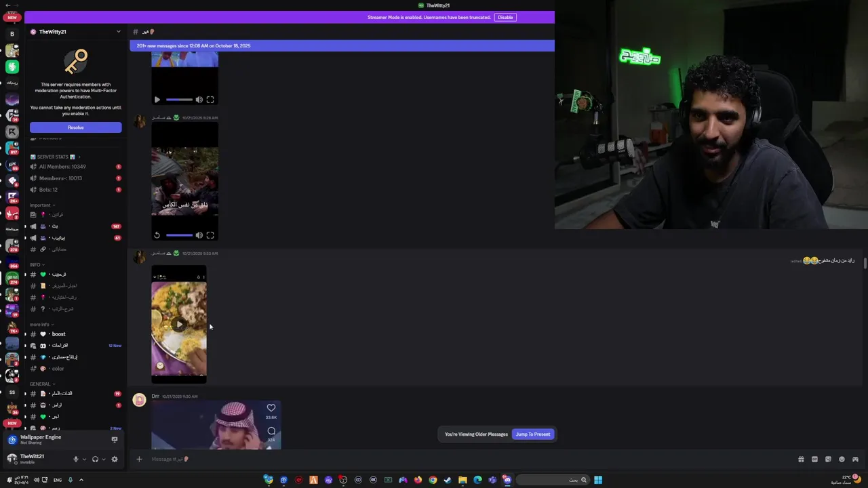This screenshot has width=868, height=488.
Task: Click the taskbar search box
Action: coord(552,480)
